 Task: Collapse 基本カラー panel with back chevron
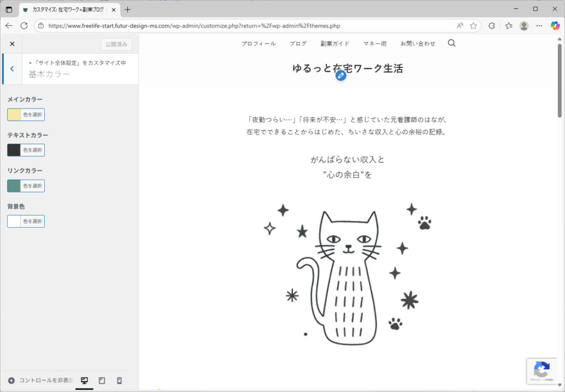tap(11, 69)
